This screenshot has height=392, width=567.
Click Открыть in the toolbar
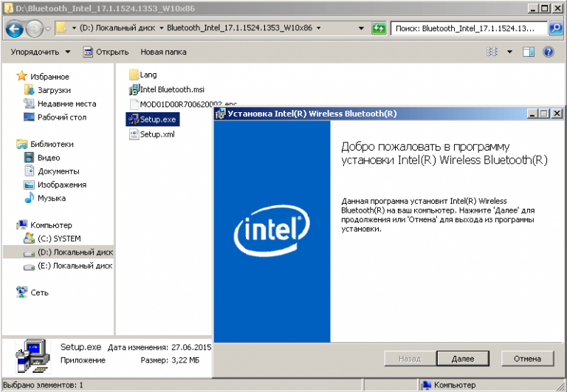(106, 52)
